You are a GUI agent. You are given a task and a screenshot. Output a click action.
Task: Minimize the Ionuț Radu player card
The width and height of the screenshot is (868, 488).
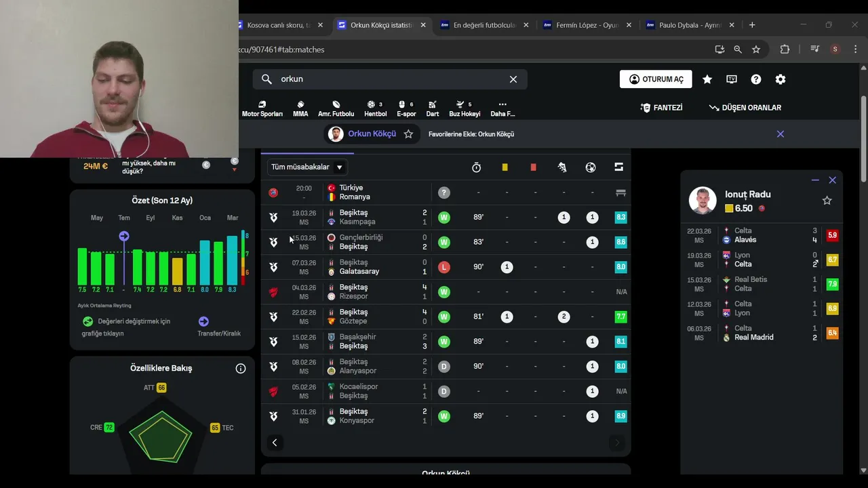pyautogui.click(x=815, y=180)
